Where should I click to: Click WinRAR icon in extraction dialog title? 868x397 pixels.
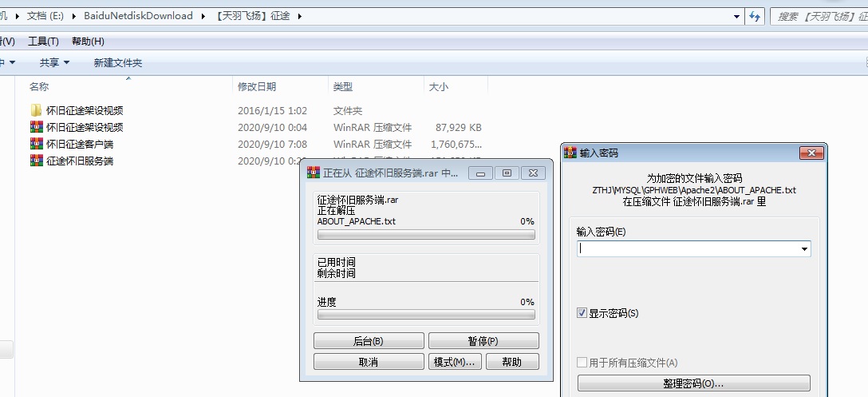coord(314,173)
